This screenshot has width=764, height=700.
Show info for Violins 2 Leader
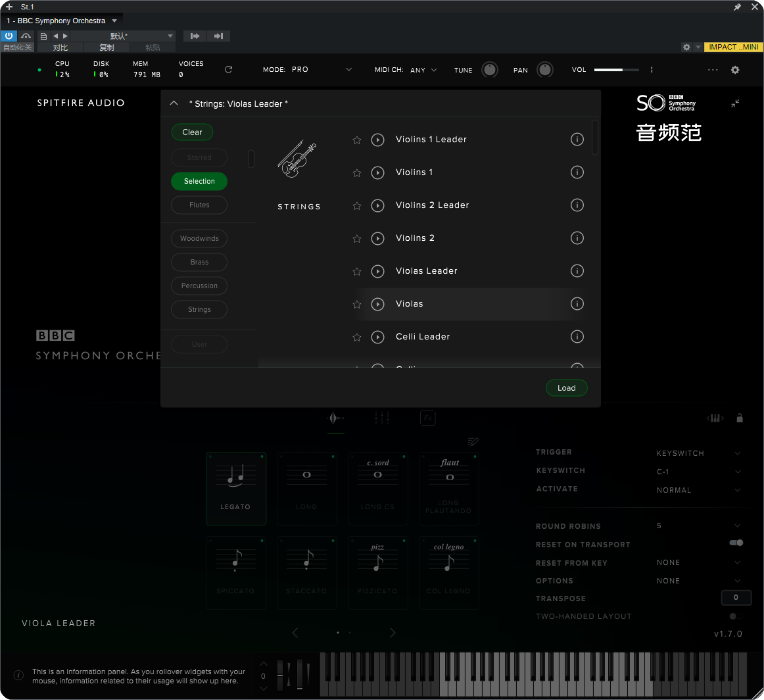tap(577, 205)
